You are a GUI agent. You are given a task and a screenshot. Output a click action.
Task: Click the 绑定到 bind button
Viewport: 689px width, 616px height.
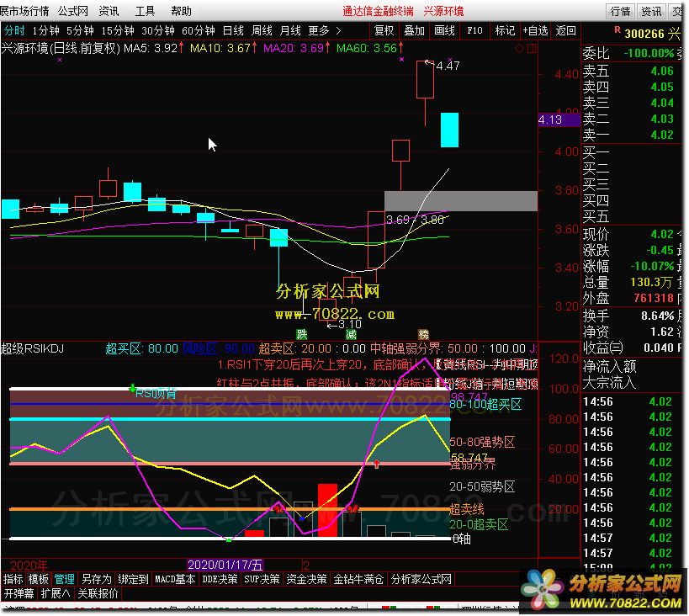pos(133,579)
